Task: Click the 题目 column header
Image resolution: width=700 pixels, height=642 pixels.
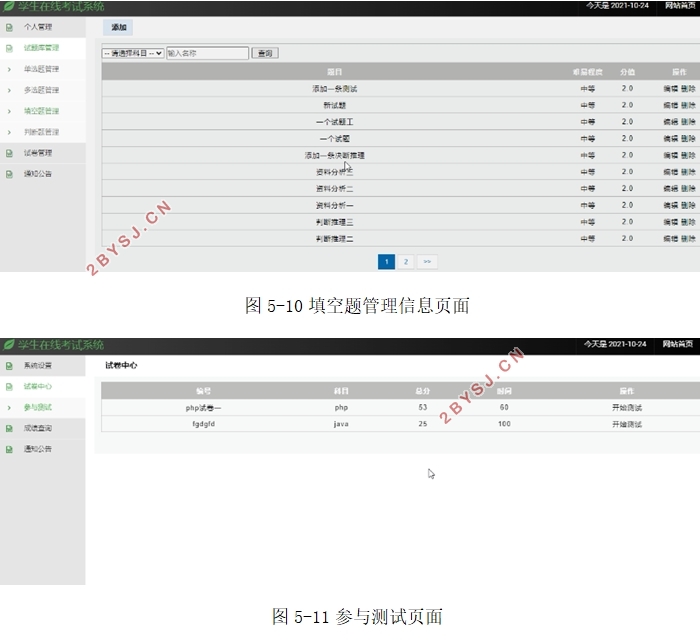Action: coord(334,72)
